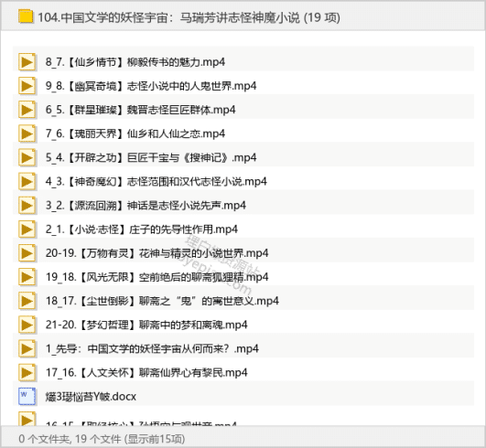486x448 pixels.
Task: Open file 1_先导：中国文学的妖怪宇宙从何而来？.mp4
Action: click(152, 348)
